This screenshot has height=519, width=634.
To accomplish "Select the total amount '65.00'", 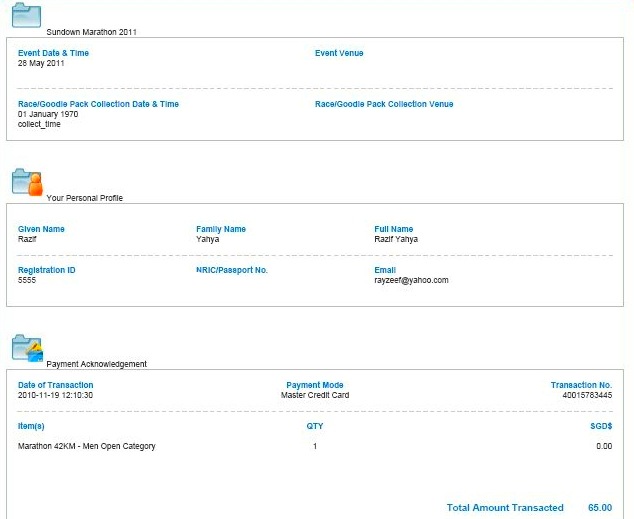I will click(600, 508).
